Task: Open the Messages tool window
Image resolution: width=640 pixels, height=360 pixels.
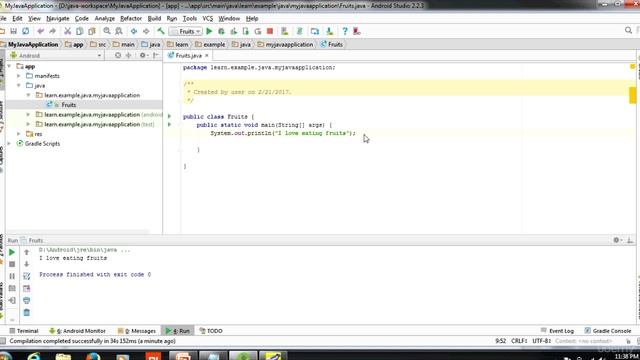Action: click(137, 331)
